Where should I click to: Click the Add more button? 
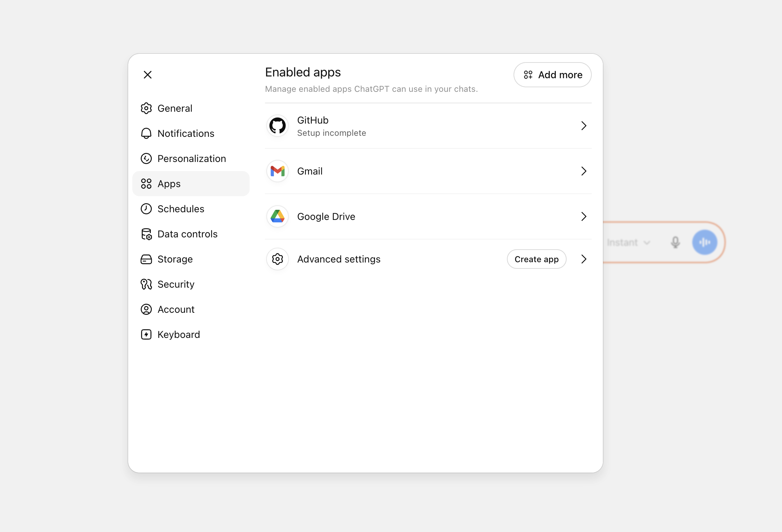pos(552,75)
